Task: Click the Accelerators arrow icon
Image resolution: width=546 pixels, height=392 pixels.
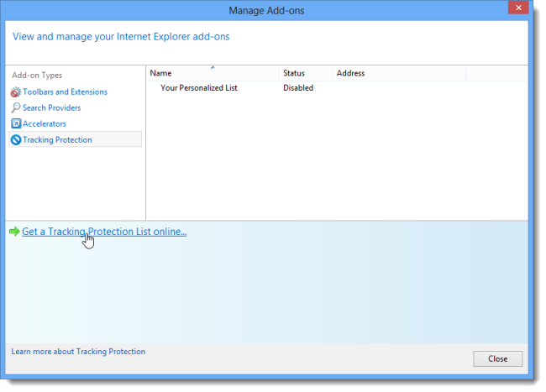Action: click(x=16, y=123)
